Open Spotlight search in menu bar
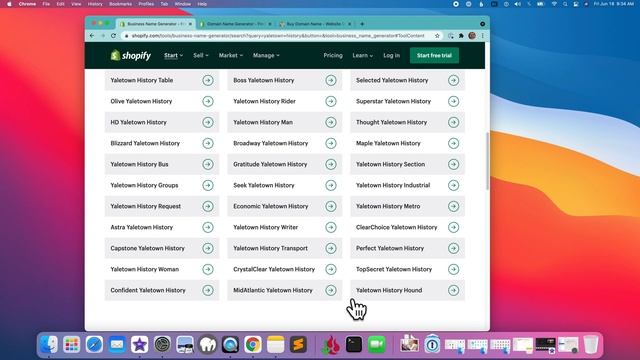640x360 pixels. coord(565,4)
